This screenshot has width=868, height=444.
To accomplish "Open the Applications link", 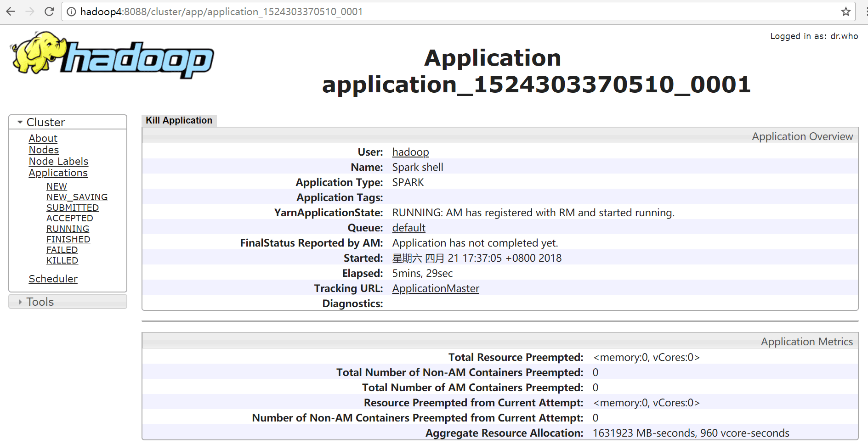I will (x=58, y=173).
